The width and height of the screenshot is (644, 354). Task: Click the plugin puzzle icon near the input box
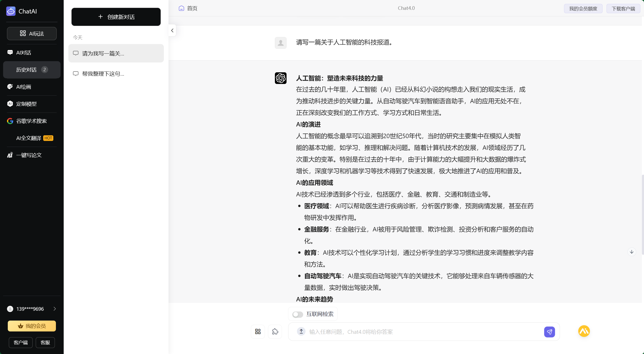pos(275,332)
